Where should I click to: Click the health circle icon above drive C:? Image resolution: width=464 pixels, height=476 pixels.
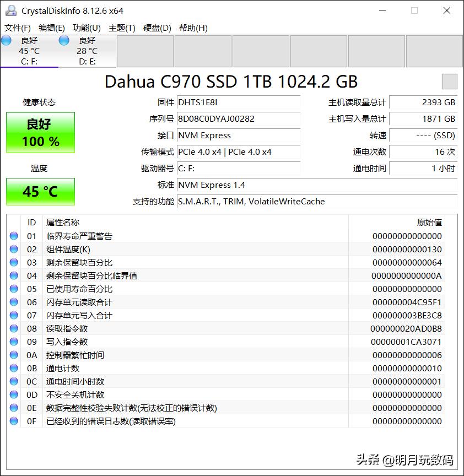(7, 40)
